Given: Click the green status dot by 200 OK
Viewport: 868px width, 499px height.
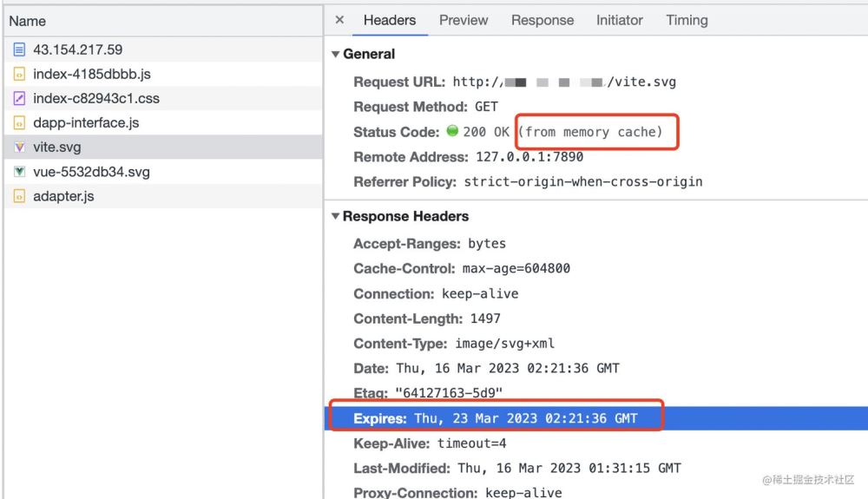Looking at the screenshot, I should [452, 130].
